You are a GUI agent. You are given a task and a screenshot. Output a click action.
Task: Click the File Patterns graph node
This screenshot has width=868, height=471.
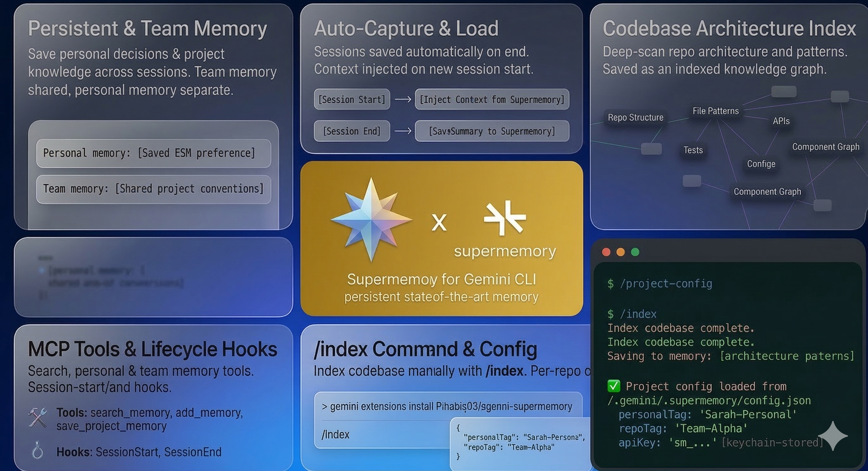pos(716,111)
